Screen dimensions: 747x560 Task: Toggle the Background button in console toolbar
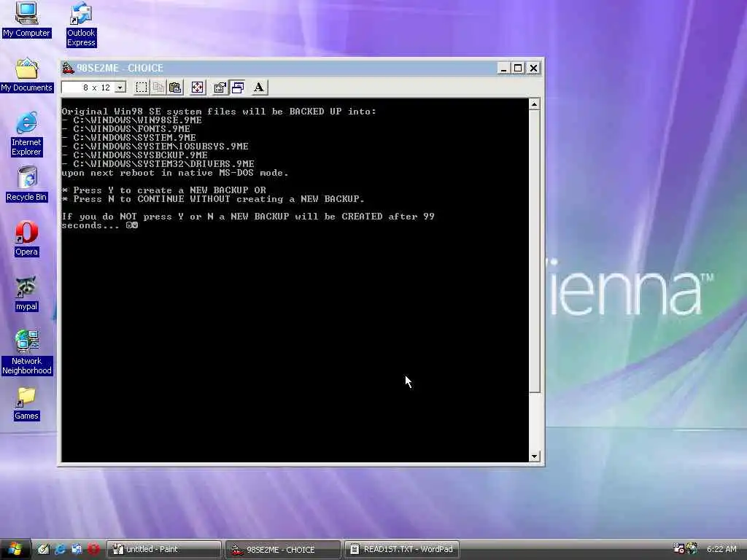(237, 87)
